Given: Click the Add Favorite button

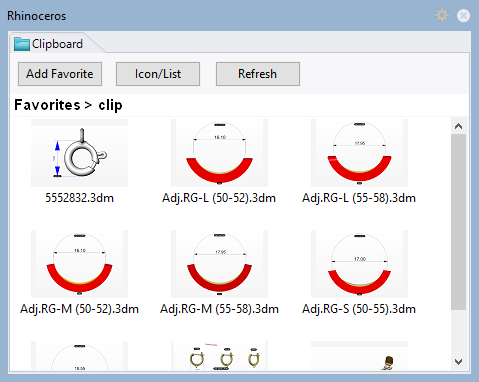Looking at the screenshot, I should [x=60, y=74].
